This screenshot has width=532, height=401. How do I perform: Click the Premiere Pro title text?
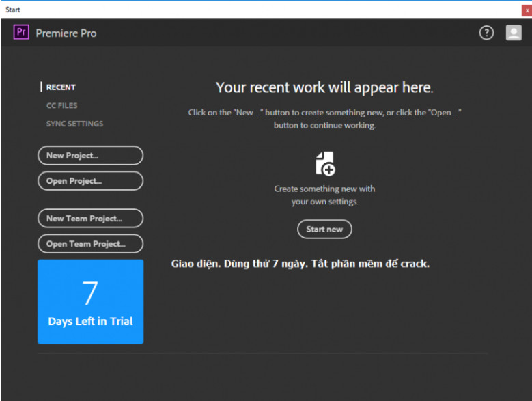click(66, 33)
